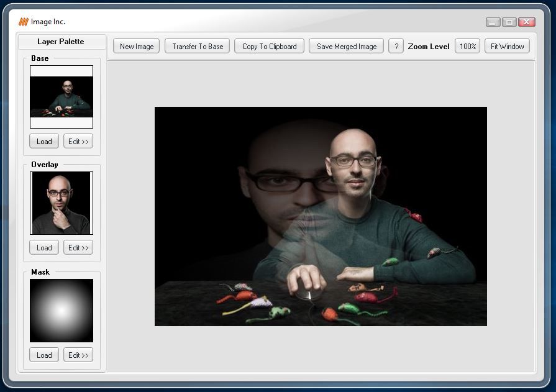Select the Base layer thumbnail
Image resolution: width=556 pixels, height=392 pixels.
62,97
